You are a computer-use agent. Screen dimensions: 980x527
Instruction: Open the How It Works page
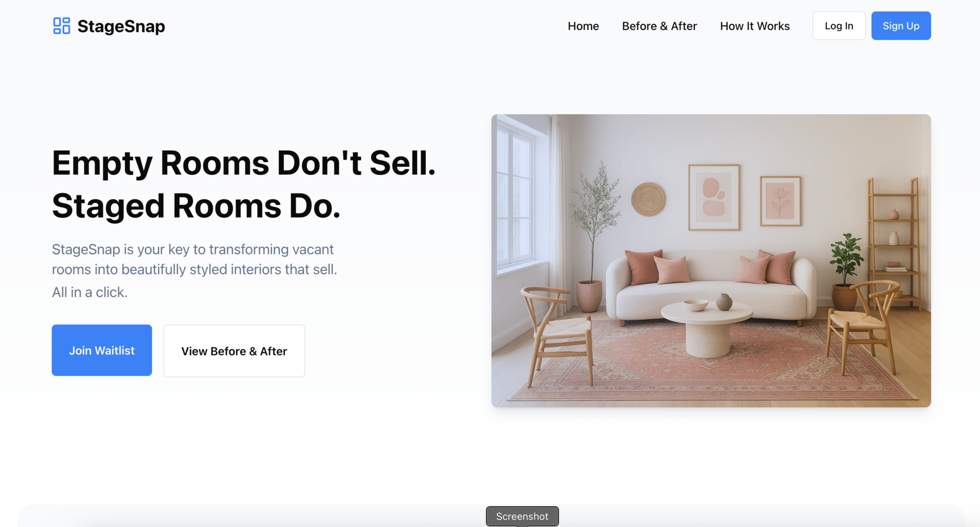755,26
